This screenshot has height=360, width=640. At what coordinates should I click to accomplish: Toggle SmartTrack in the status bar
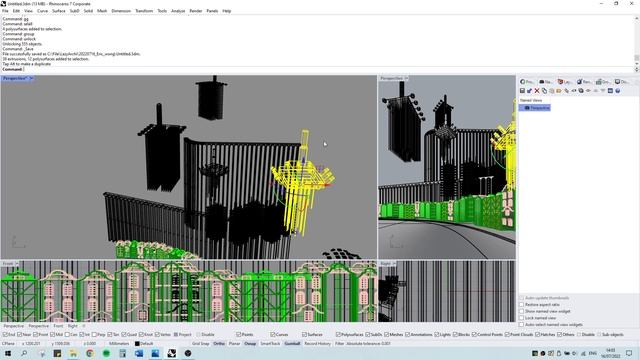pos(270,344)
